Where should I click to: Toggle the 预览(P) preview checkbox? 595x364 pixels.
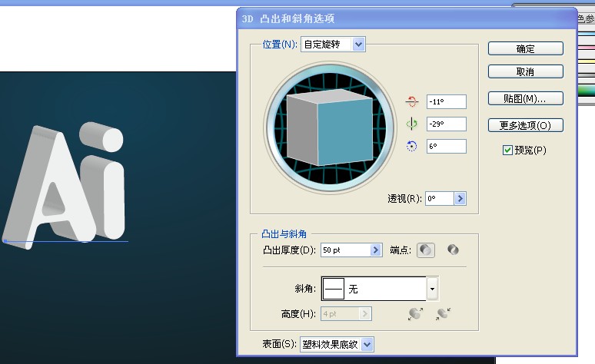tap(507, 151)
